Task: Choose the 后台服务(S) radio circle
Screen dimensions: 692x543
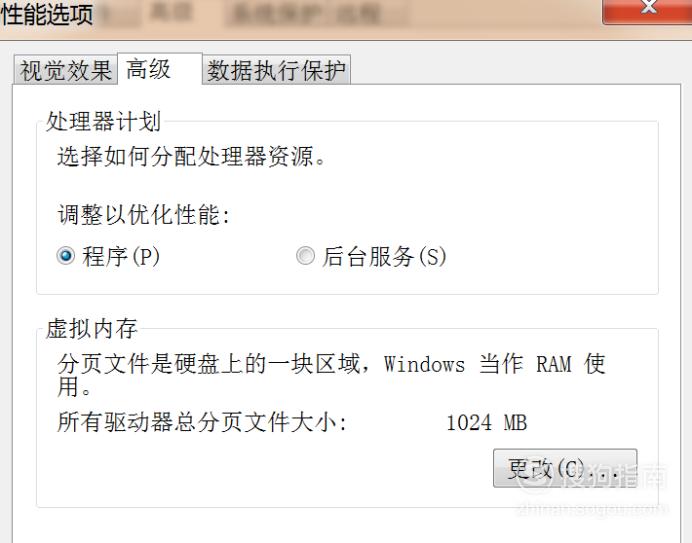Action: click(305, 256)
